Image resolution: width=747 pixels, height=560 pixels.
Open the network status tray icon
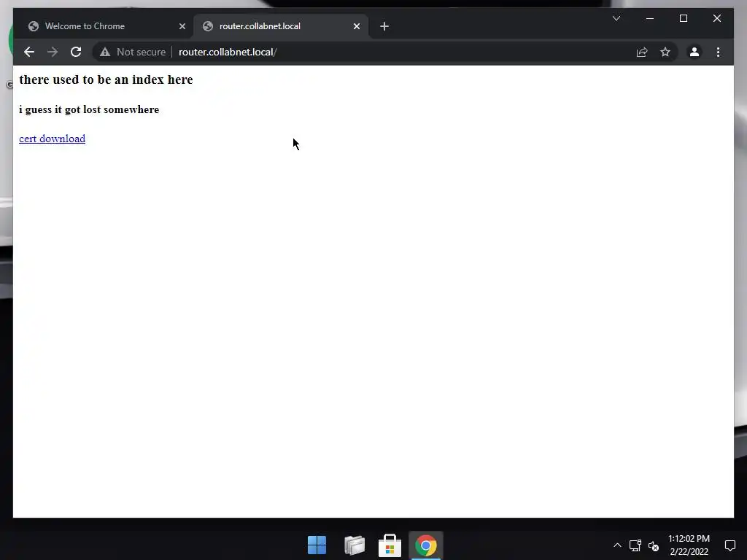[x=635, y=545]
